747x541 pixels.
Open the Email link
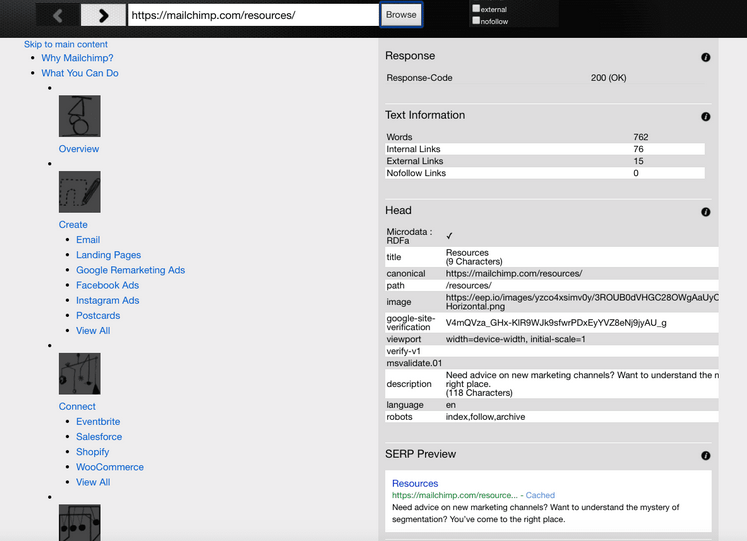point(88,240)
